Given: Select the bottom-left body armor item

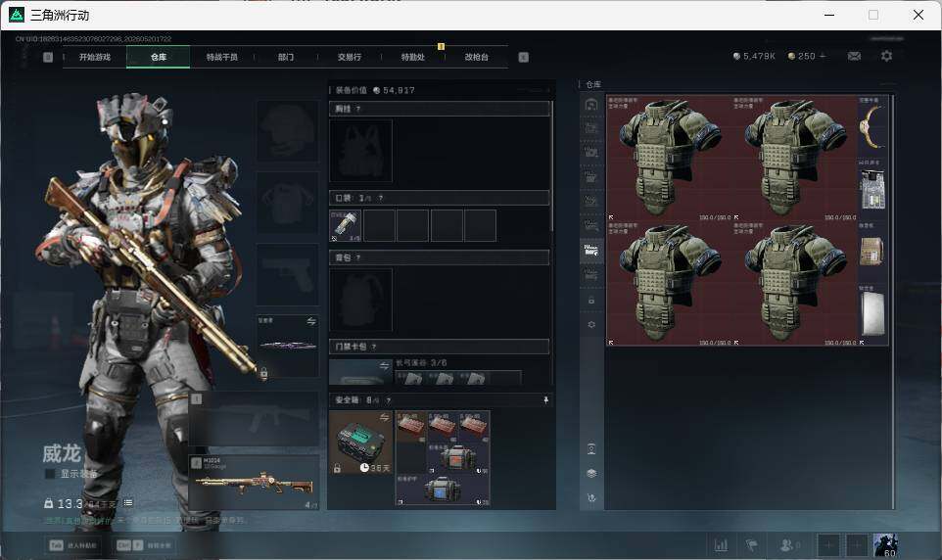Looking at the screenshot, I should pos(670,283).
